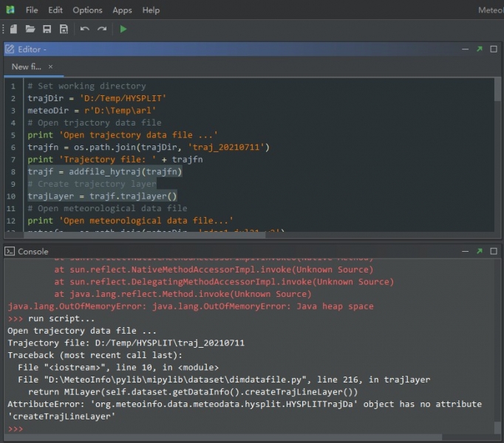The width and height of the screenshot is (504, 443).
Task: Maximize the Editor panel
Action: (x=493, y=49)
